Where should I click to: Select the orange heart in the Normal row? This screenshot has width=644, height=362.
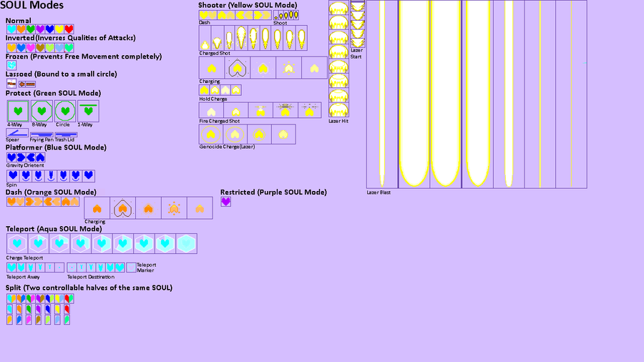21,29
